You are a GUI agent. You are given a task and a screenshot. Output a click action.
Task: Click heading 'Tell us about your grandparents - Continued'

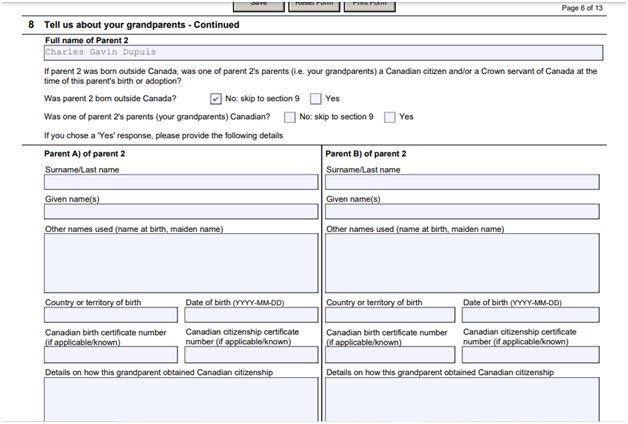(142, 25)
